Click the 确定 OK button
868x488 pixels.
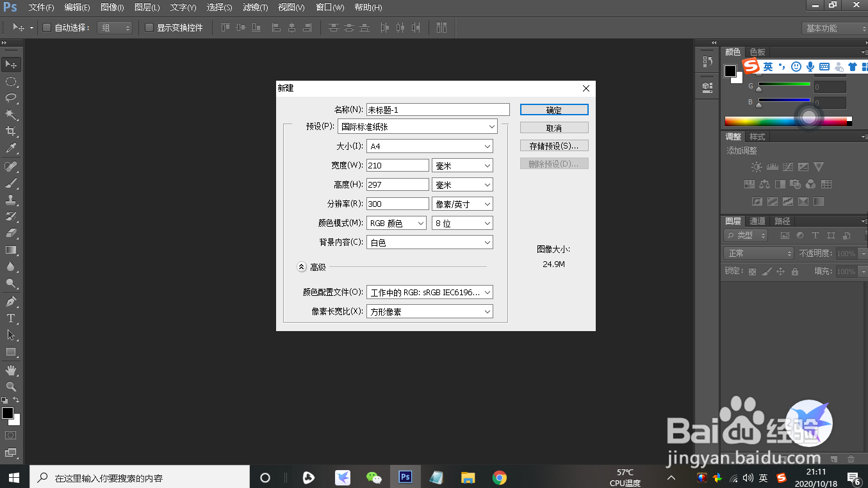(x=554, y=110)
